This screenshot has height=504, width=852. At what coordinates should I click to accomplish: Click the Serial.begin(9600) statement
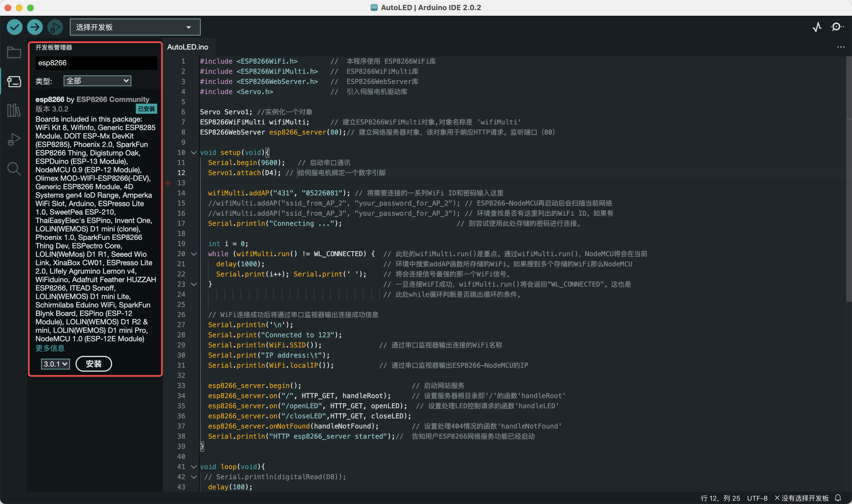(x=247, y=163)
